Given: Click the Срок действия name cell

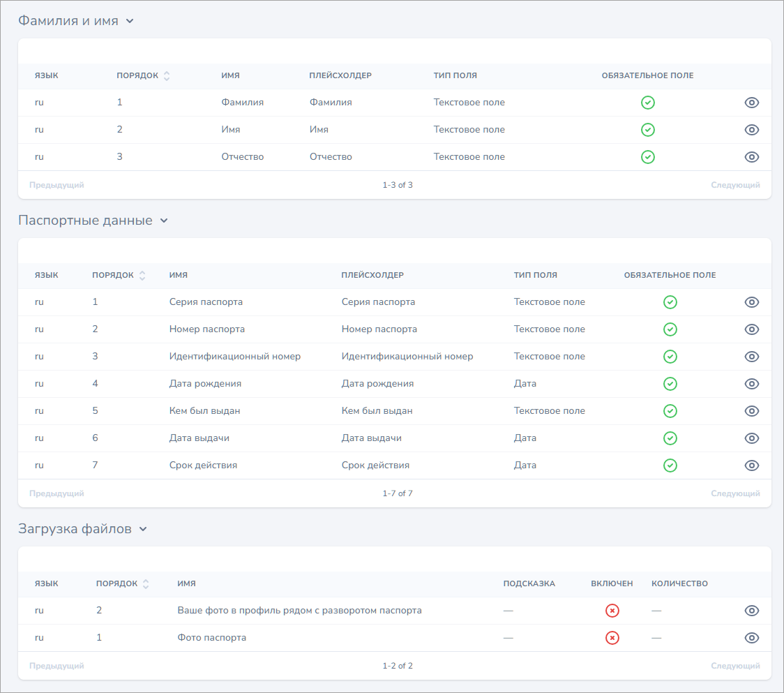Looking at the screenshot, I should point(203,465).
